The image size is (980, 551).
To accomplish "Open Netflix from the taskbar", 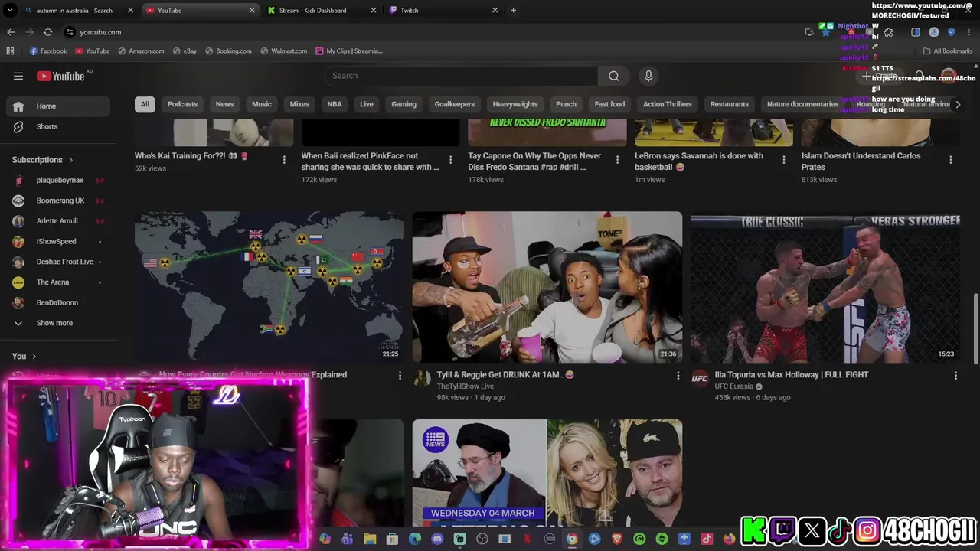I will coord(527,540).
